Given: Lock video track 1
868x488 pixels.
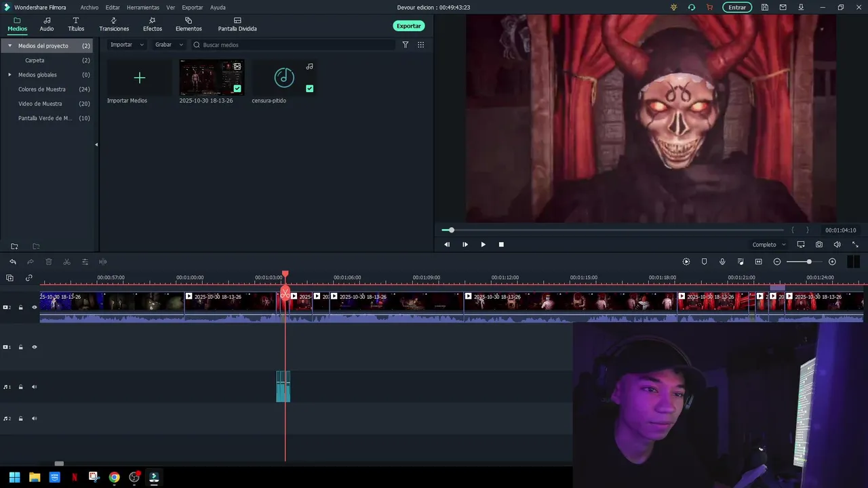Looking at the screenshot, I should [x=20, y=347].
